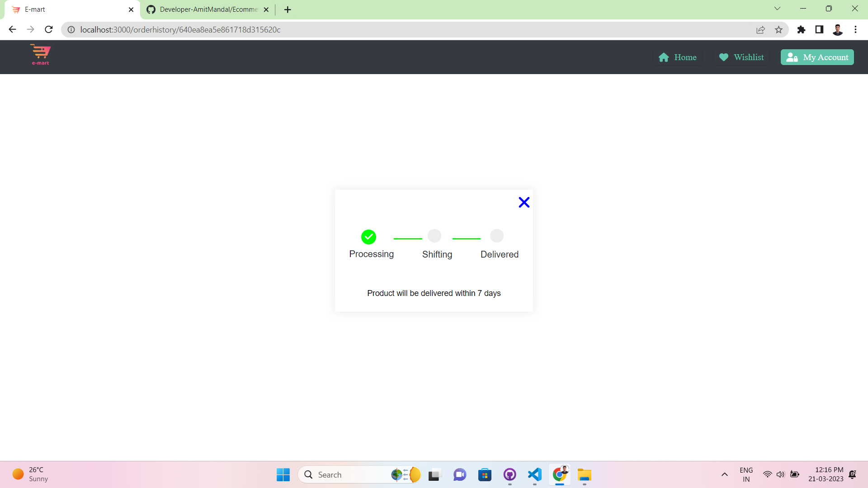Open Visual Studio Code from taskbar
868x488 pixels.
coord(534,474)
